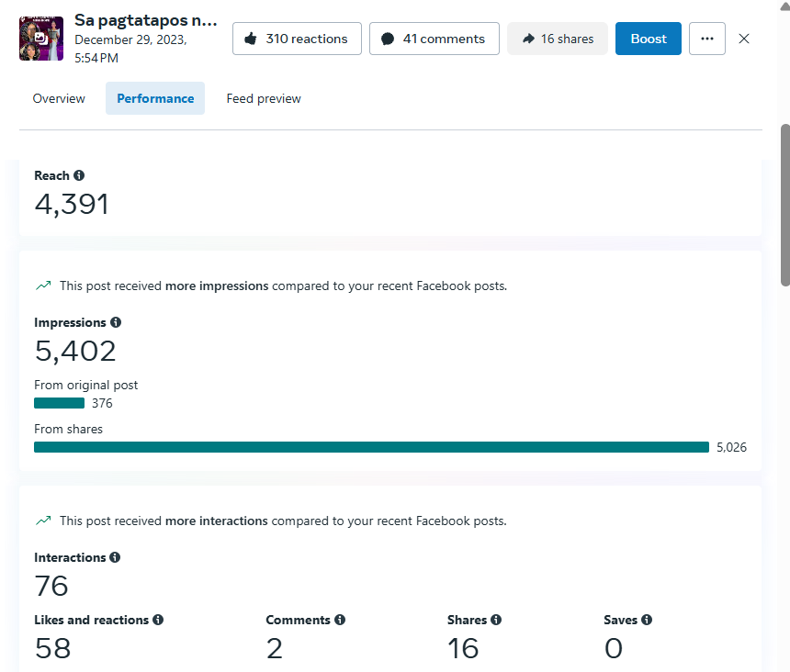Click the Saves info icon
790x672 pixels.
pos(647,620)
